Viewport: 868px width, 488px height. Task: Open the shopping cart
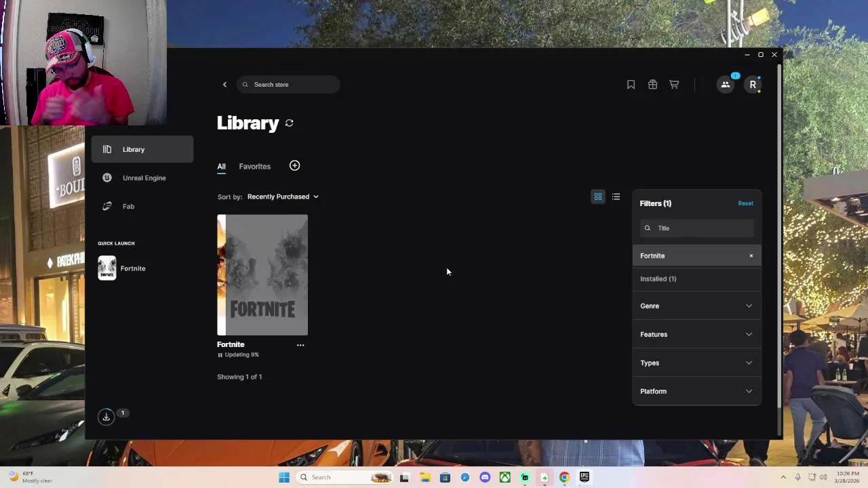coord(674,85)
